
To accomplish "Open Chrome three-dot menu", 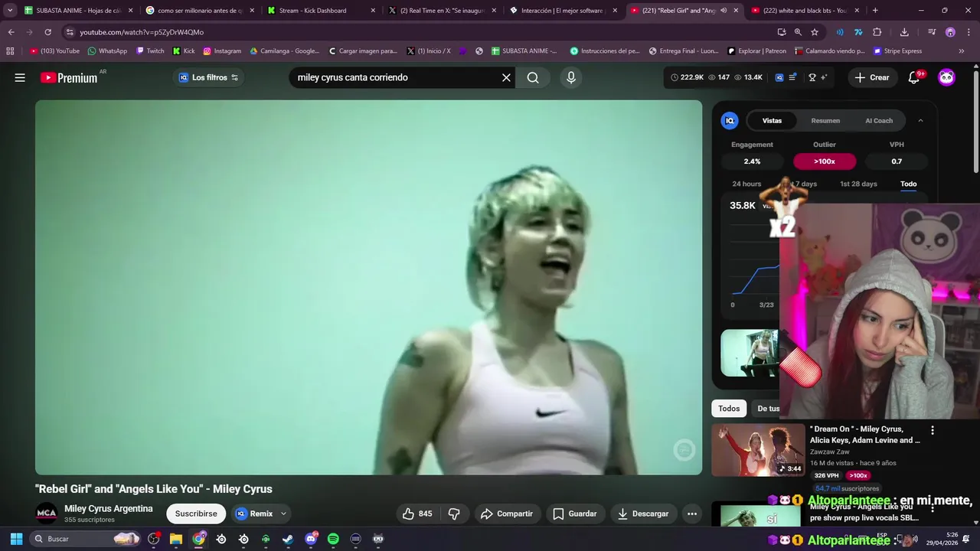I will pyautogui.click(x=967, y=32).
